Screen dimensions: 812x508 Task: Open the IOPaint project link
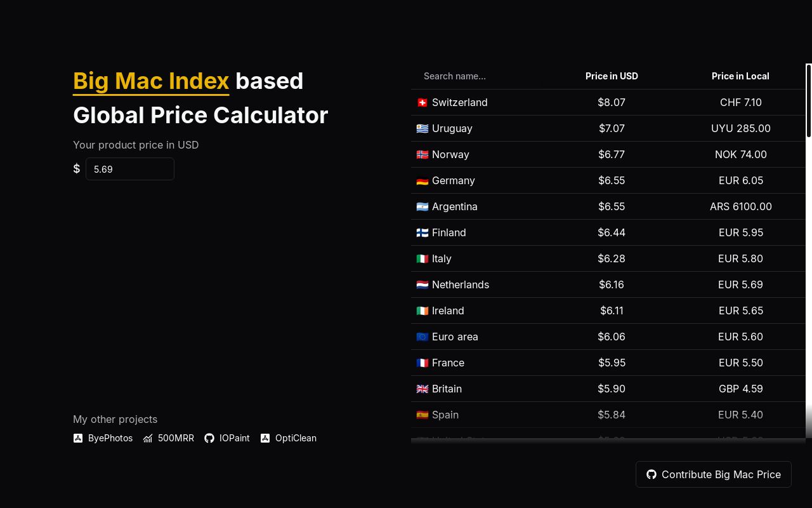234,438
